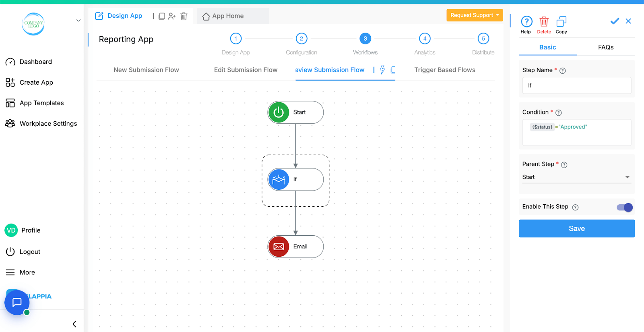Click Logout in sidebar
The image size is (644, 332).
point(23,251)
